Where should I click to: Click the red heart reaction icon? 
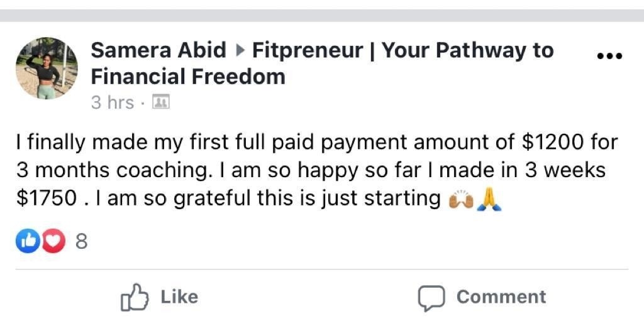(54, 241)
